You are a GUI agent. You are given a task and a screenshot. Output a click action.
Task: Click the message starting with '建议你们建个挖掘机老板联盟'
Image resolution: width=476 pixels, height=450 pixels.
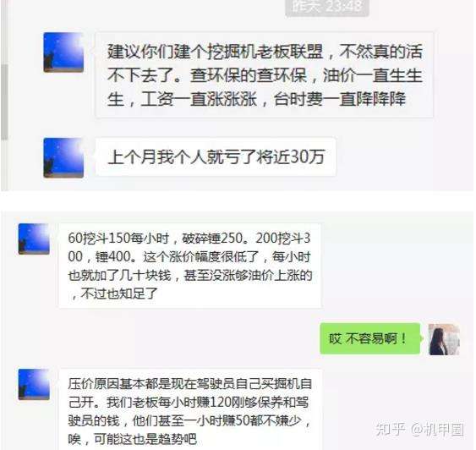tap(264, 75)
